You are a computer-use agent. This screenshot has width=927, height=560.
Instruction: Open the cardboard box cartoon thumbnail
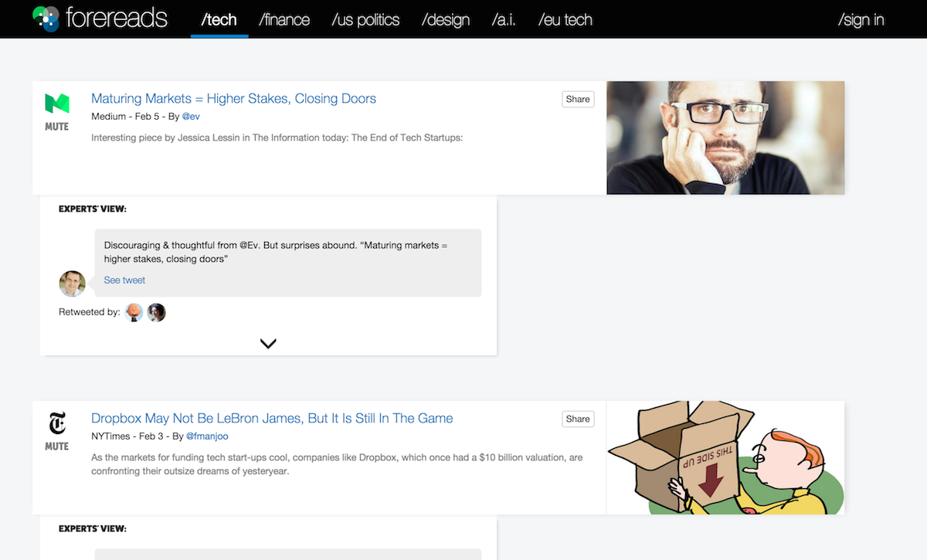[x=725, y=457]
